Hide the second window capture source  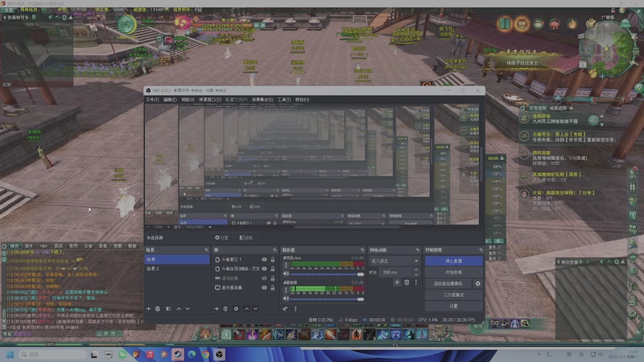[264, 269]
